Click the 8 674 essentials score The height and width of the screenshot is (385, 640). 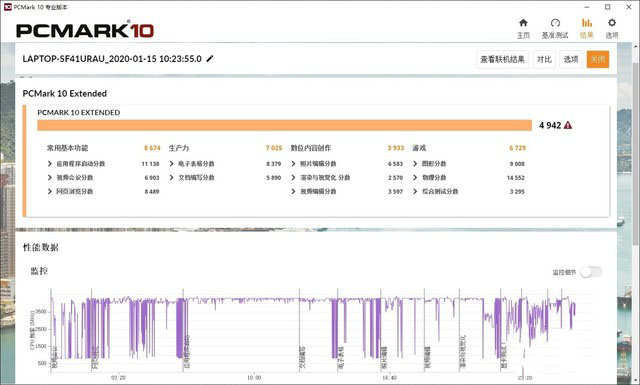(x=152, y=148)
